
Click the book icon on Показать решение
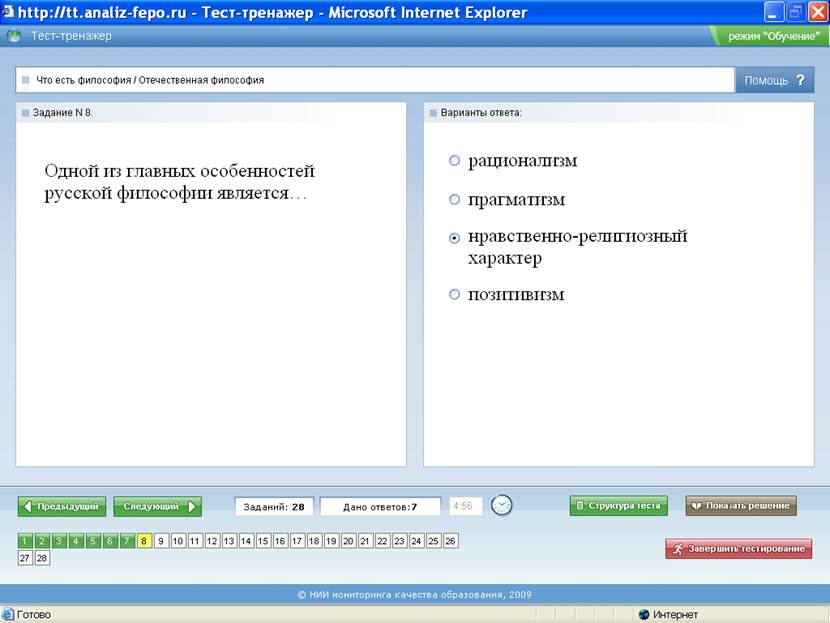(x=697, y=506)
